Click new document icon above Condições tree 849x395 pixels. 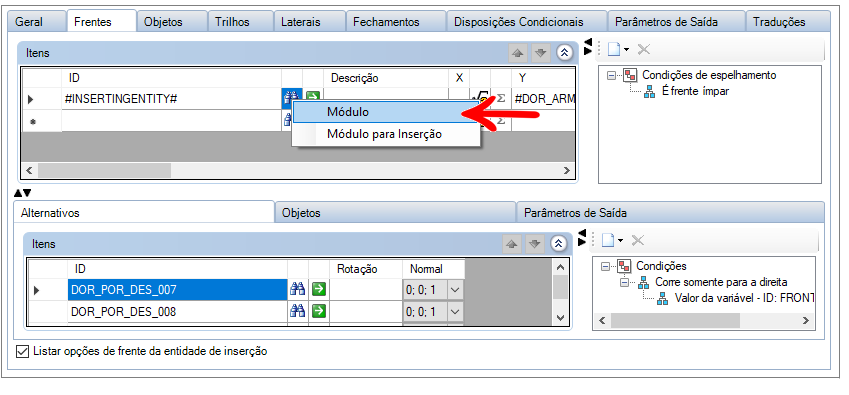(608, 240)
